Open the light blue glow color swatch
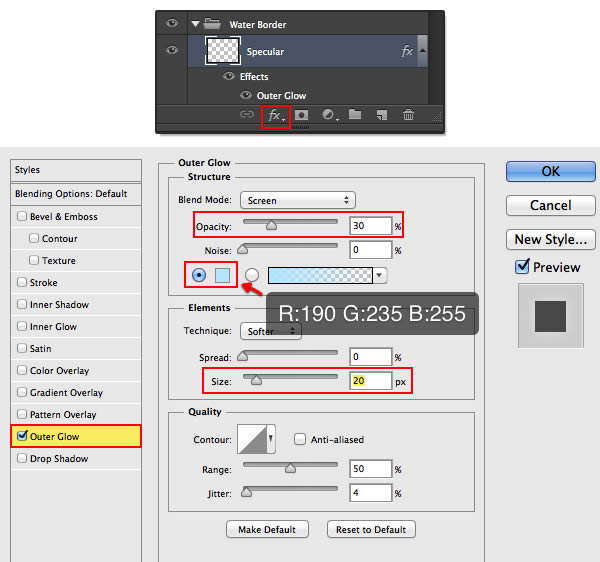Screen dimensions: 600x562 point(222,275)
